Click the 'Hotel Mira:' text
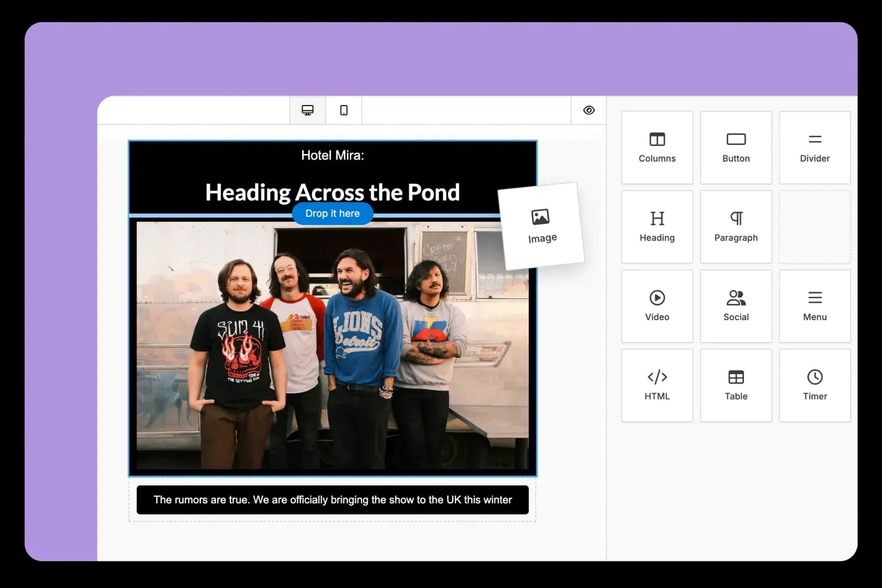The image size is (882, 588). [332, 156]
